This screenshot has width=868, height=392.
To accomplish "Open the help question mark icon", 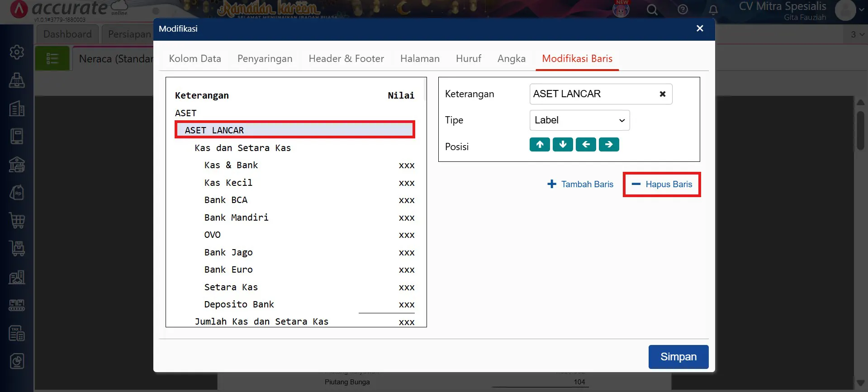I will click(683, 10).
